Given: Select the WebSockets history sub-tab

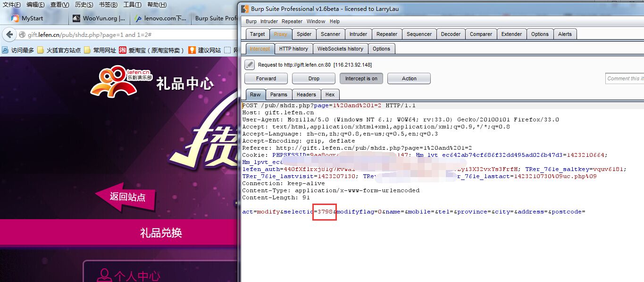Looking at the screenshot, I should click(x=340, y=49).
